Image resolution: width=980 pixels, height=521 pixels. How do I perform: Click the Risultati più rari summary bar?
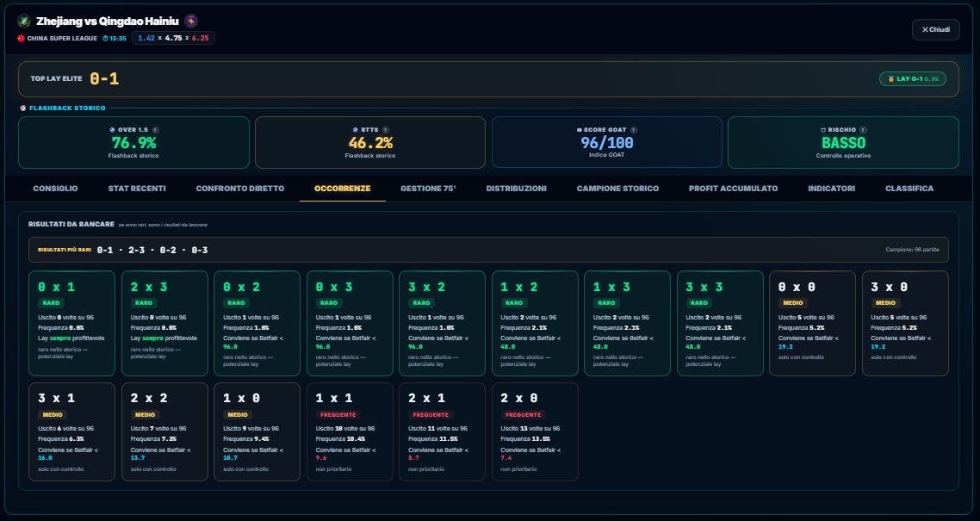488,250
